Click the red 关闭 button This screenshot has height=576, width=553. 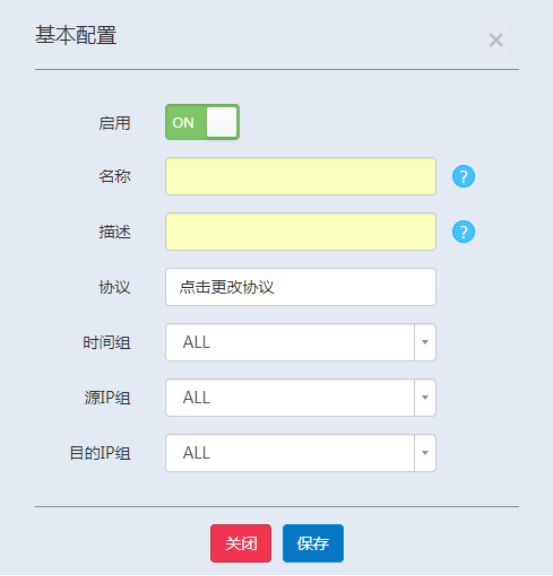pos(241,543)
